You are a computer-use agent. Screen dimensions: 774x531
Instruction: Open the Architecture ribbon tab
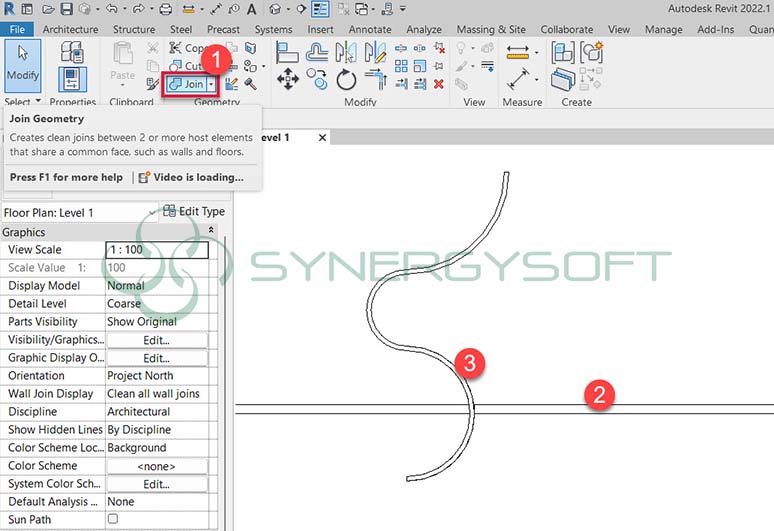click(70, 30)
